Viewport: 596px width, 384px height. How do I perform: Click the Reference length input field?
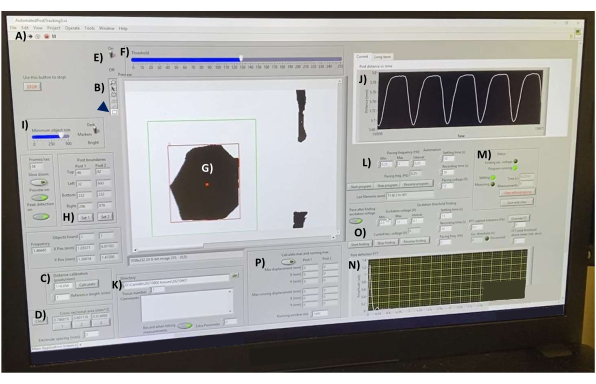62,297
